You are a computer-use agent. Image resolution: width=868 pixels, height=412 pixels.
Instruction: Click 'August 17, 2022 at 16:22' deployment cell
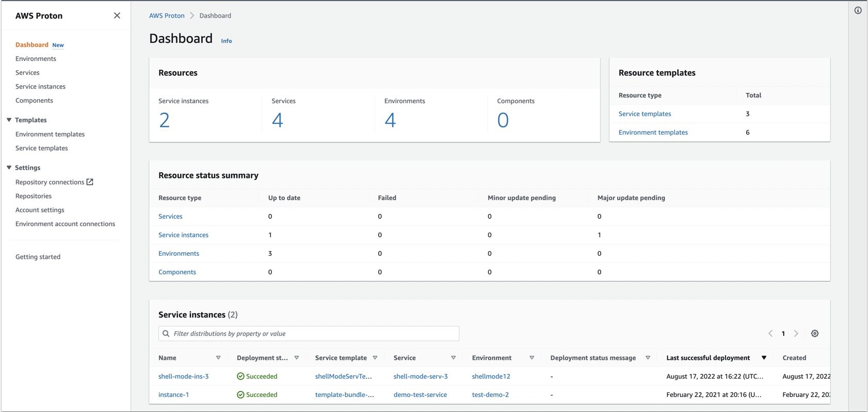[x=715, y=376]
